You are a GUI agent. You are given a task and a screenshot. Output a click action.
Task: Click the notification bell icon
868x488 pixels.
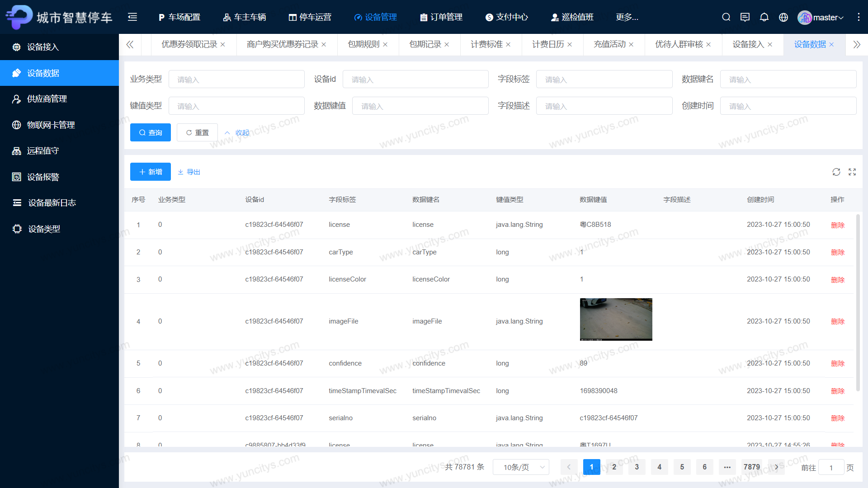764,17
